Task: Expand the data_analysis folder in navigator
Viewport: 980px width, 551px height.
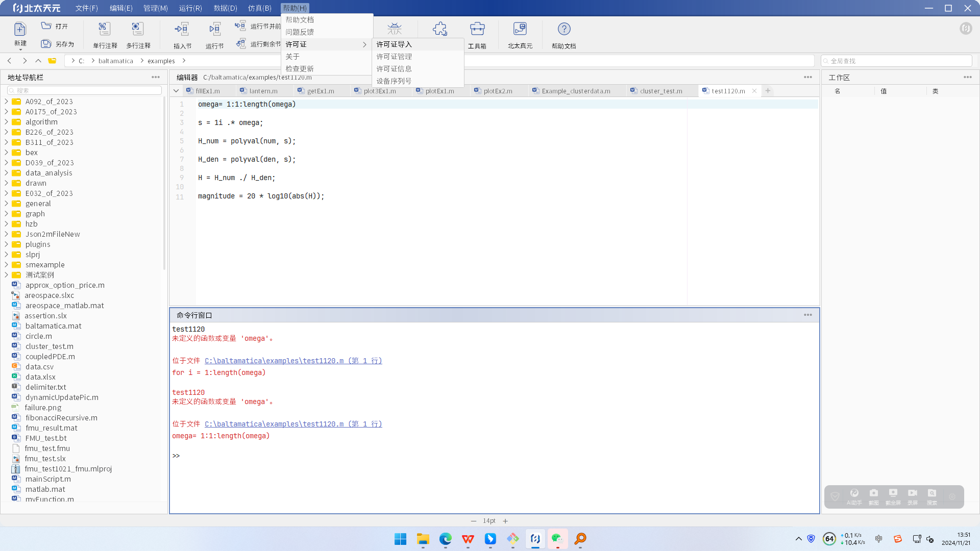Action: point(6,173)
